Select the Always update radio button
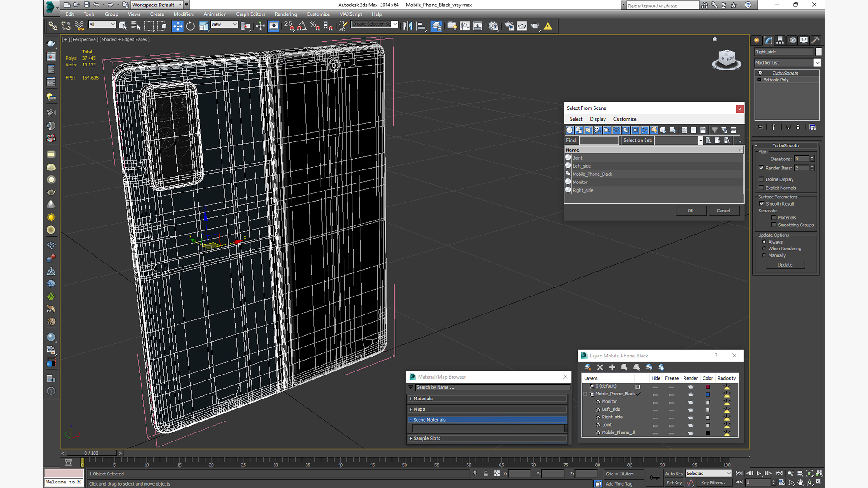Screen dimensions: 868x488 click(x=764, y=242)
